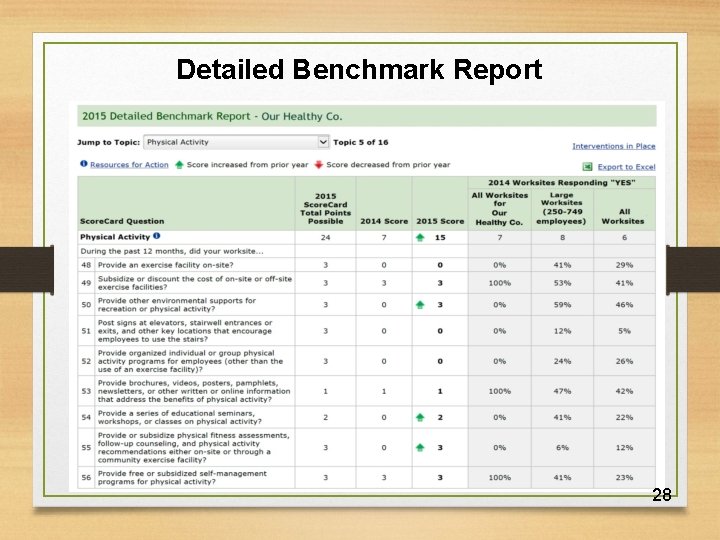
Task: Click the 26% value in question 52 row
Action: pyautogui.click(x=624, y=361)
